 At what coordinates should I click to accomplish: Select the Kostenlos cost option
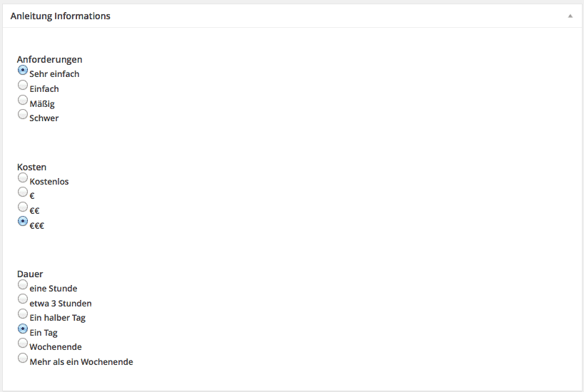pyautogui.click(x=23, y=178)
